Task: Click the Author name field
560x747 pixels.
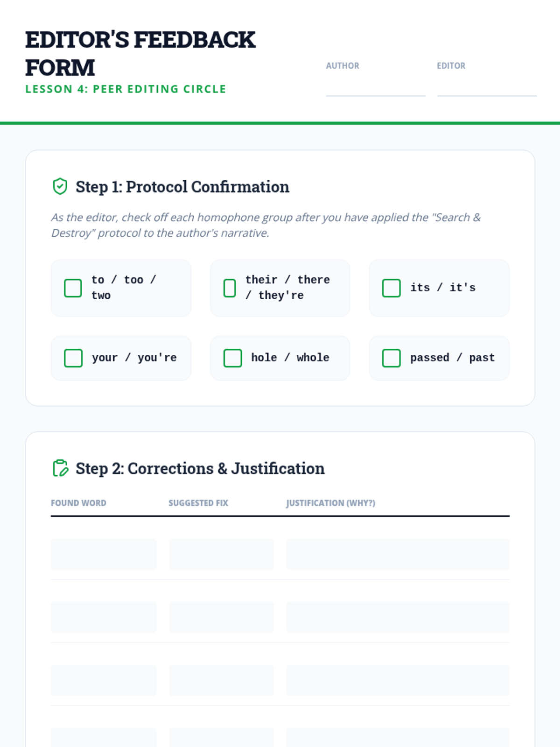Action: pyautogui.click(x=375, y=86)
